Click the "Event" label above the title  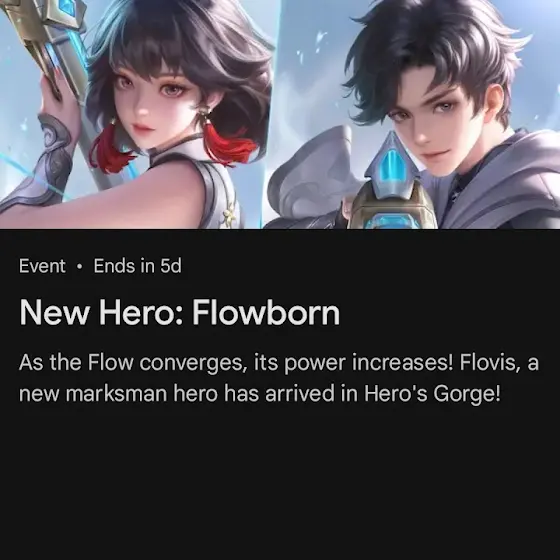click(x=42, y=266)
